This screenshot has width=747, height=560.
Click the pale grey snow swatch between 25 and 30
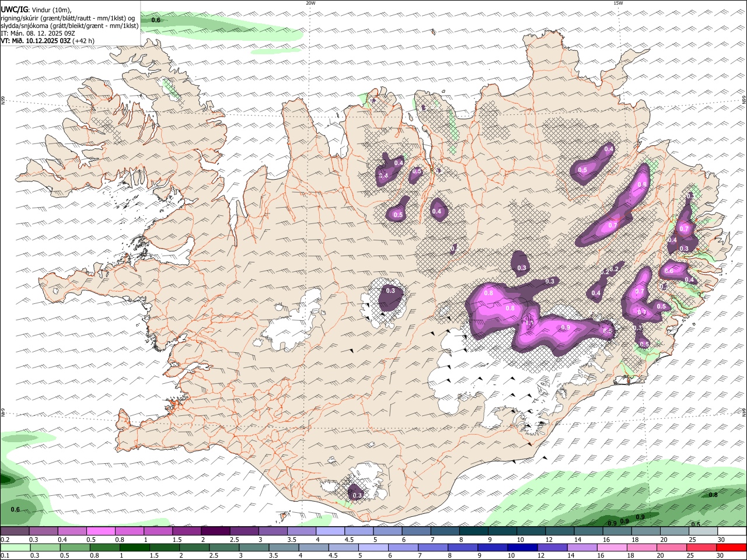point(703,531)
